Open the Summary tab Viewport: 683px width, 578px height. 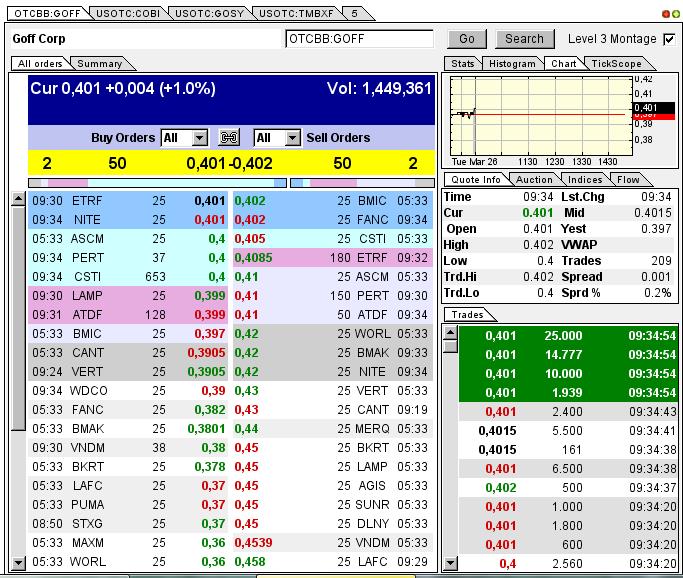point(100,64)
